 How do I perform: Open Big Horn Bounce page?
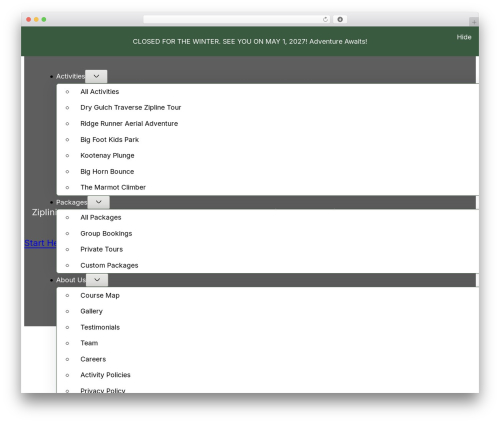point(107,171)
